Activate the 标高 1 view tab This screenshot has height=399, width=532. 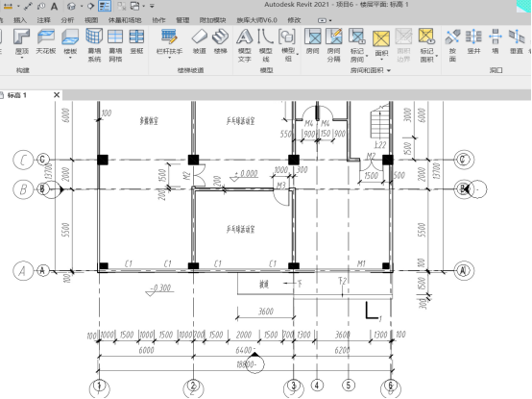click(17, 95)
